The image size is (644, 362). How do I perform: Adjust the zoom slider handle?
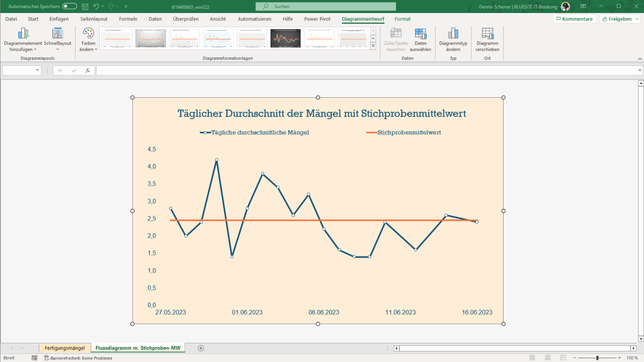point(597,358)
